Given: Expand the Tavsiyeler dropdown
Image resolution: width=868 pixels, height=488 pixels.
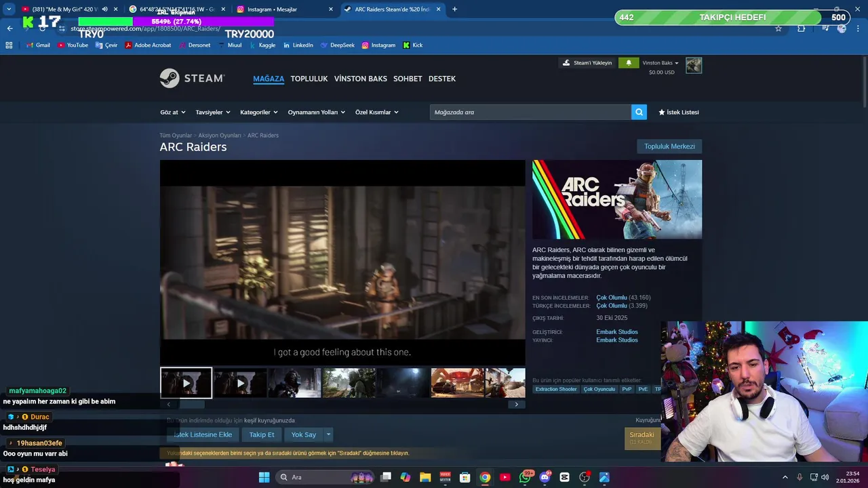Looking at the screenshot, I should (x=213, y=113).
